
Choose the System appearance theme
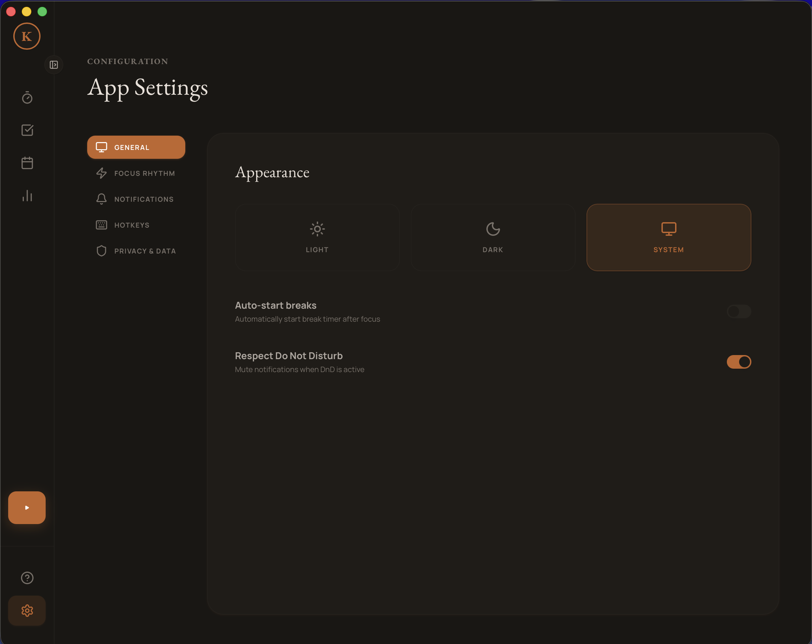[x=669, y=237]
